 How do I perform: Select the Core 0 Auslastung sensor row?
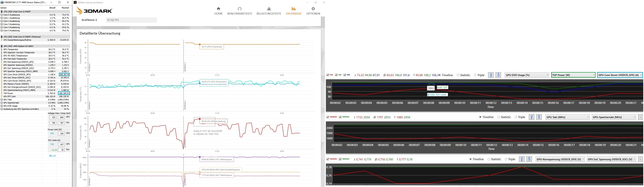tap(35, 15)
